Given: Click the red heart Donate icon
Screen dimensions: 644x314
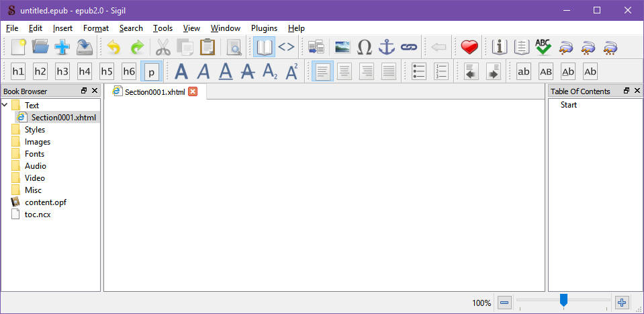Looking at the screenshot, I should tap(469, 47).
